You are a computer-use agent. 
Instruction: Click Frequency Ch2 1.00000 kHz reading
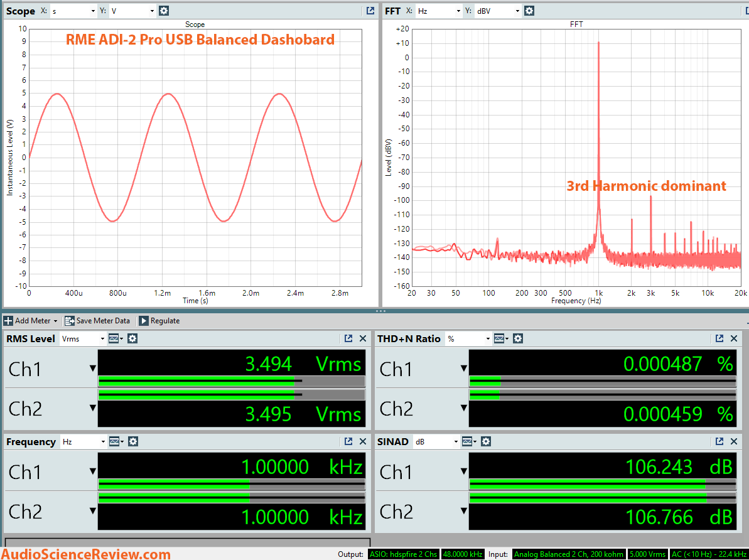pos(302,517)
